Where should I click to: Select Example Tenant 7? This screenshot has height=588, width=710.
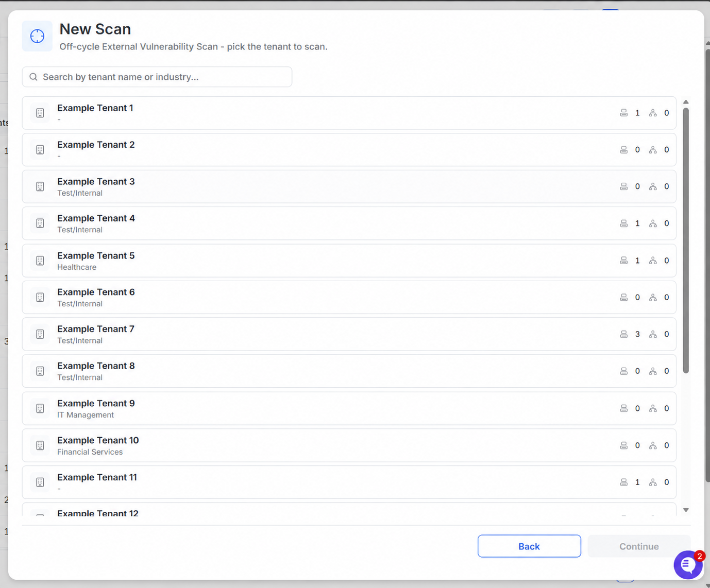tap(349, 334)
